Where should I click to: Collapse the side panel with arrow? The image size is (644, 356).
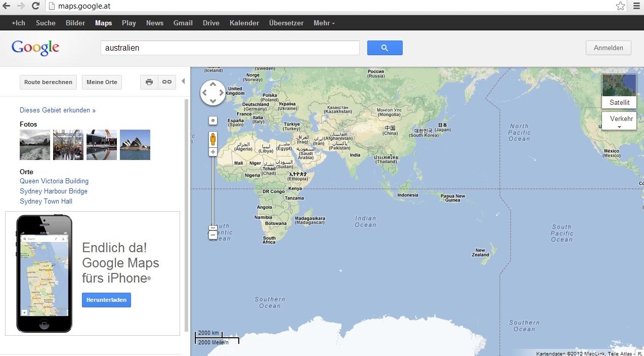point(183,81)
